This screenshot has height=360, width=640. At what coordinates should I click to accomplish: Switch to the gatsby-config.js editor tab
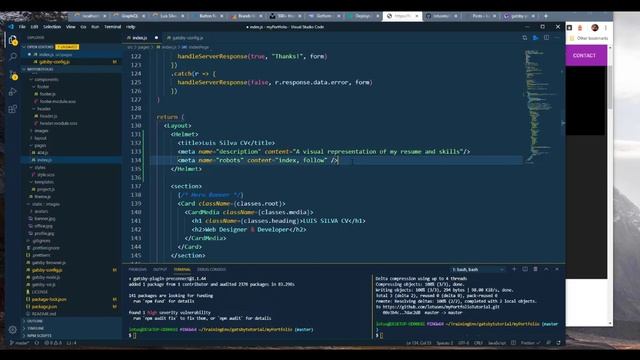tap(185, 38)
